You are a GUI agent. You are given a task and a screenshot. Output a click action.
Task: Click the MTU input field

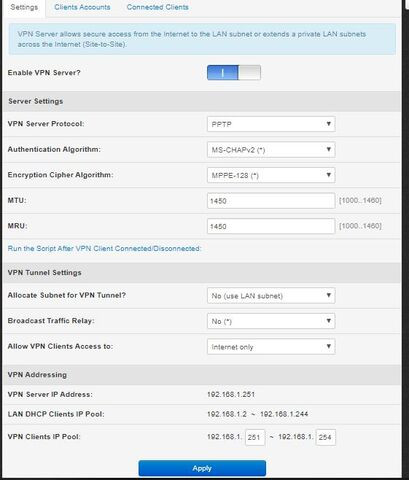point(271,201)
